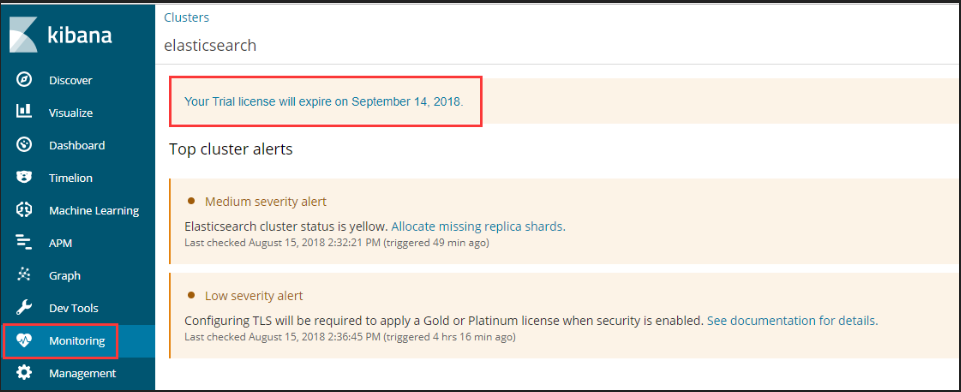Image resolution: width=961 pixels, height=392 pixels.
Task: Open the Graph menu label
Action: (x=64, y=276)
